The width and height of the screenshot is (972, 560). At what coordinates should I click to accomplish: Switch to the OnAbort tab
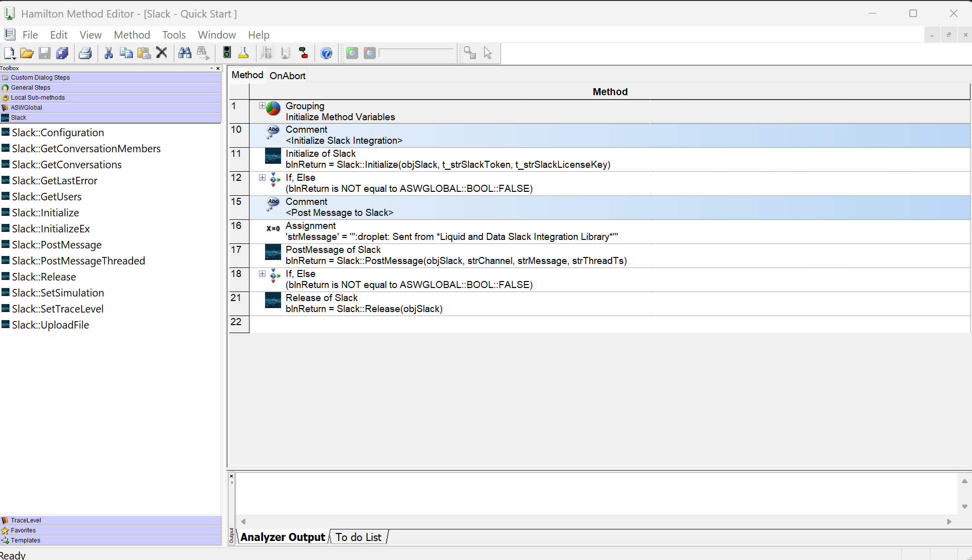287,76
